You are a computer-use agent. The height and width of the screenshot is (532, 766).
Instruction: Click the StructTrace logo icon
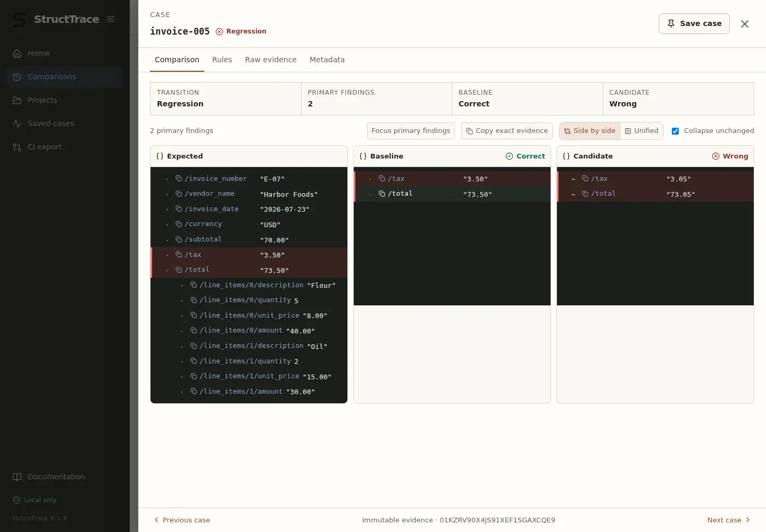(x=19, y=20)
